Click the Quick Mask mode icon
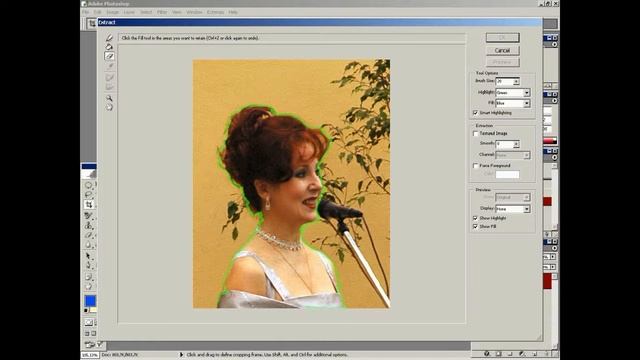This screenshot has height=360, width=640. tap(89, 322)
